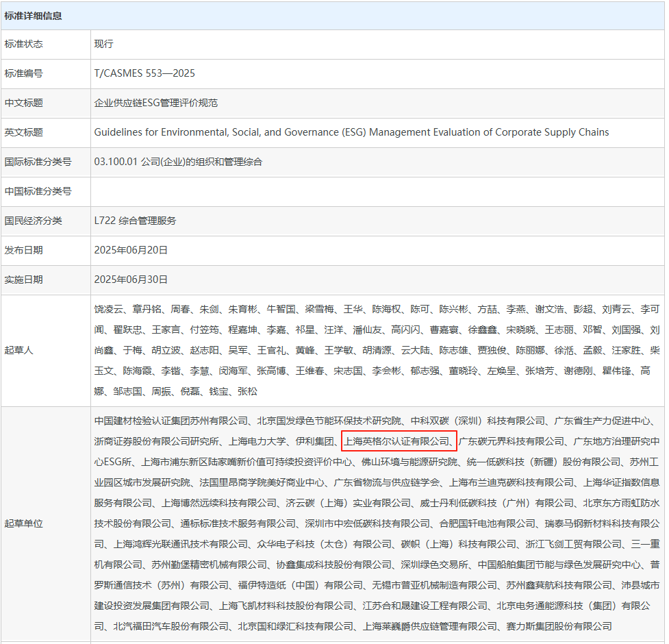
Task: Select the 现行 status value
Action: pyautogui.click(x=103, y=44)
